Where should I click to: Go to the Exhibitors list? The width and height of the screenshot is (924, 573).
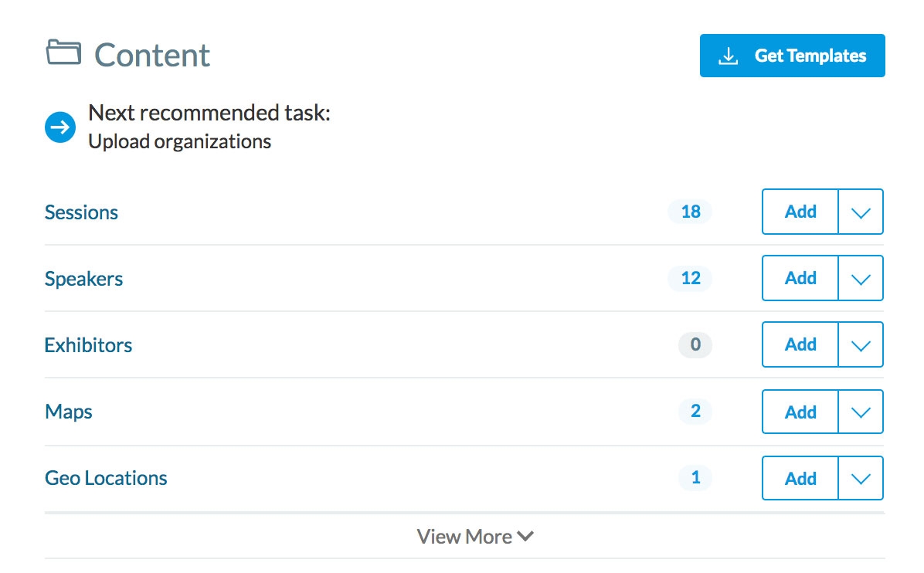pyautogui.click(x=88, y=345)
